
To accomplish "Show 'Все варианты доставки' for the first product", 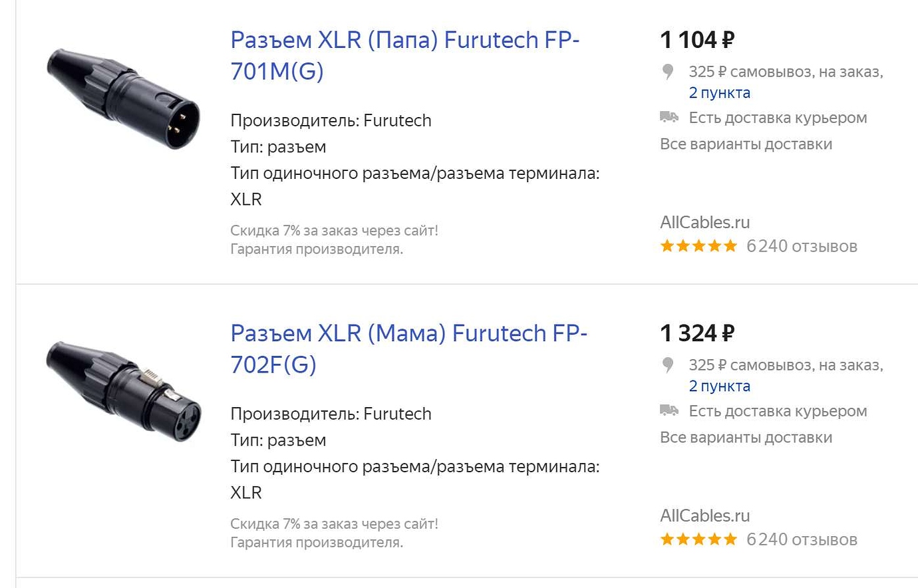I will [746, 144].
